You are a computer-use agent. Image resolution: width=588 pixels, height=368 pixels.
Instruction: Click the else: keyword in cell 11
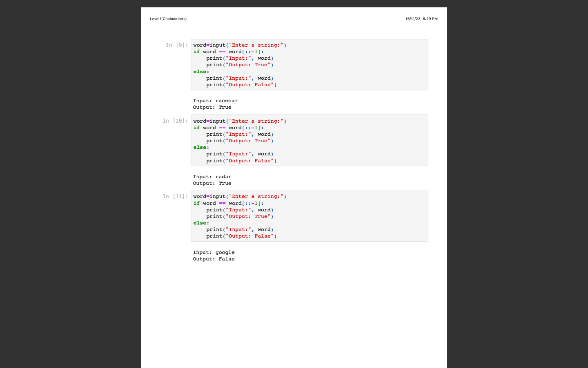point(201,223)
